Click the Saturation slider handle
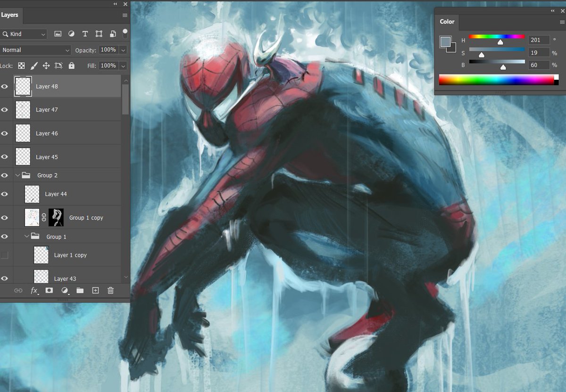Viewport: 566px width, 392px height. [x=482, y=55]
